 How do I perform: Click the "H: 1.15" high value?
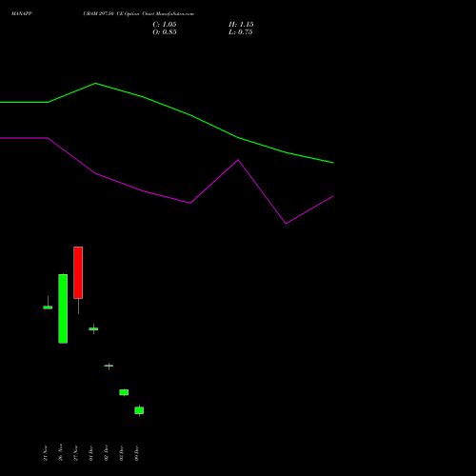pyautogui.click(x=241, y=25)
